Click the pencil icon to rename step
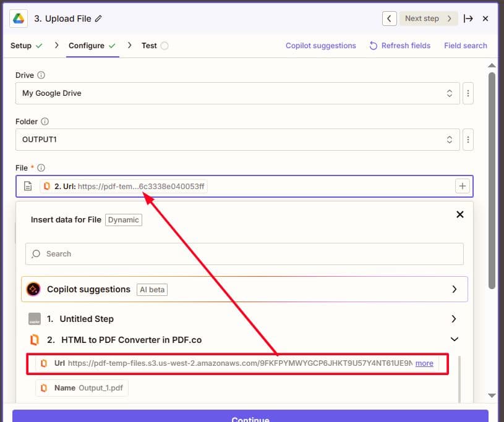The width and height of the screenshot is (504, 422). 98,19
